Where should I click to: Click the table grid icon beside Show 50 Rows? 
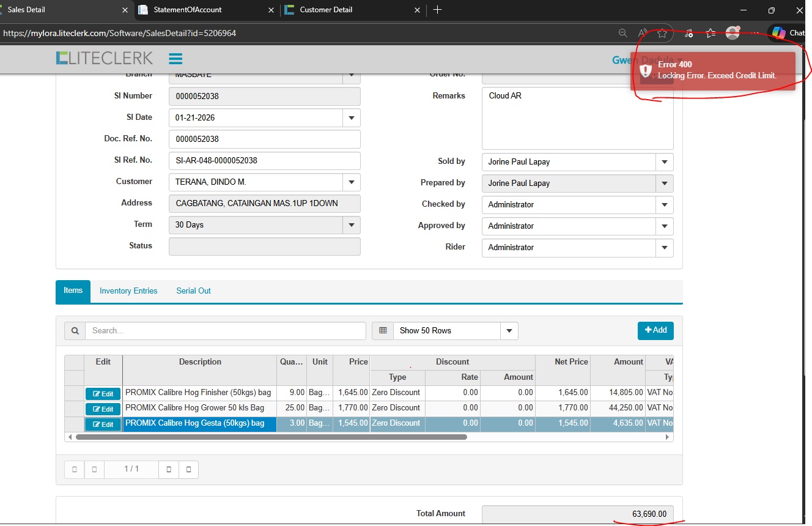click(x=383, y=331)
